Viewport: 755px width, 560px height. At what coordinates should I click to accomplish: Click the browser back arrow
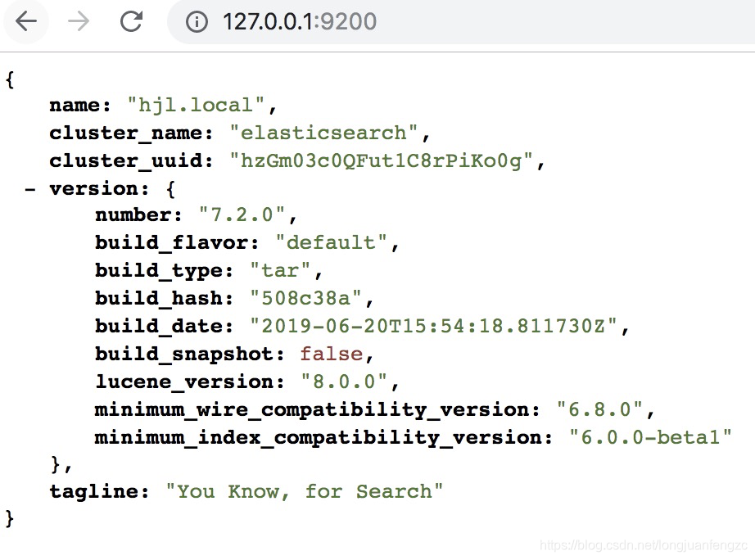click(26, 21)
